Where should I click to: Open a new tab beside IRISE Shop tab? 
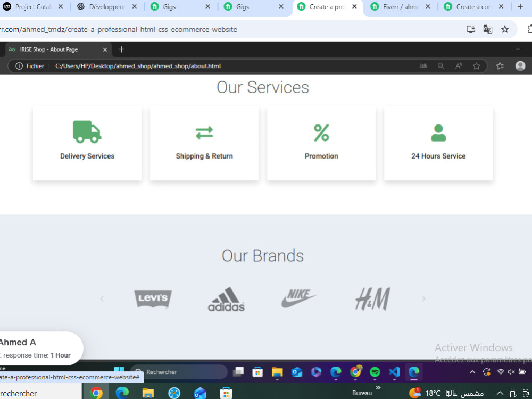point(121,49)
